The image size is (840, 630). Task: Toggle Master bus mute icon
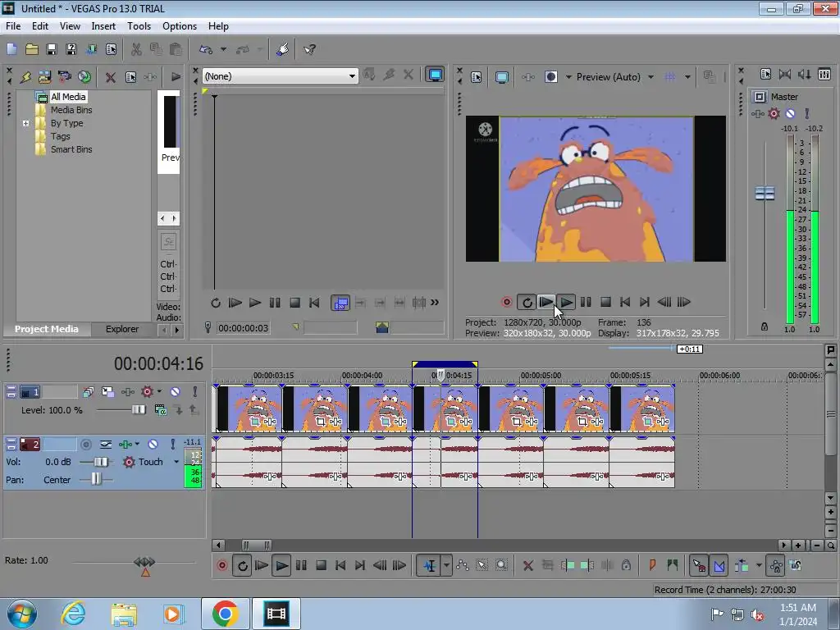point(790,113)
